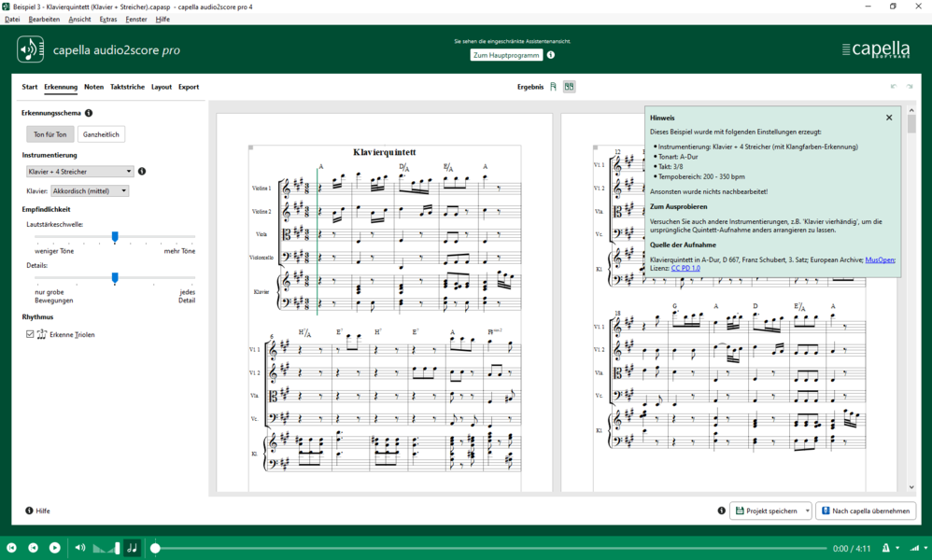The width and height of the screenshot is (932, 560).
Task: Open the Taktstriche tab
Action: (x=127, y=87)
